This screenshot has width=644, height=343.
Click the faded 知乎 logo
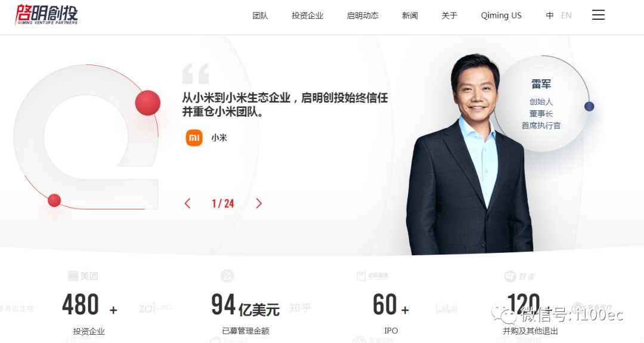pos(300,308)
